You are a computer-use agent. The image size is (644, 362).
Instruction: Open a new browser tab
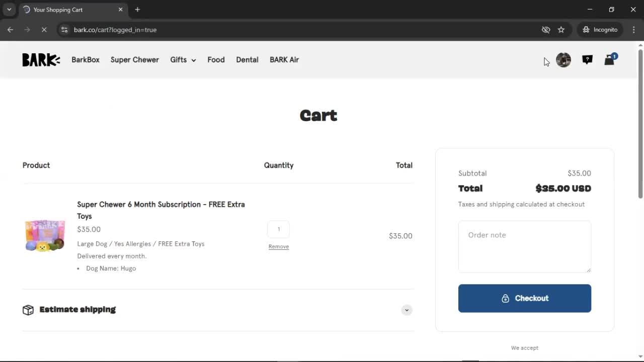[137, 10]
